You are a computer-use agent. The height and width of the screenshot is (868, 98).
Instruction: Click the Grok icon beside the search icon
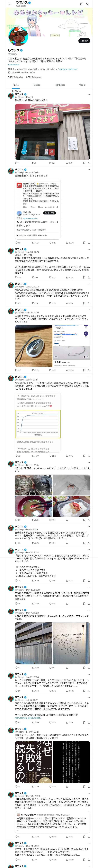pyautogui.click(x=81, y=4)
